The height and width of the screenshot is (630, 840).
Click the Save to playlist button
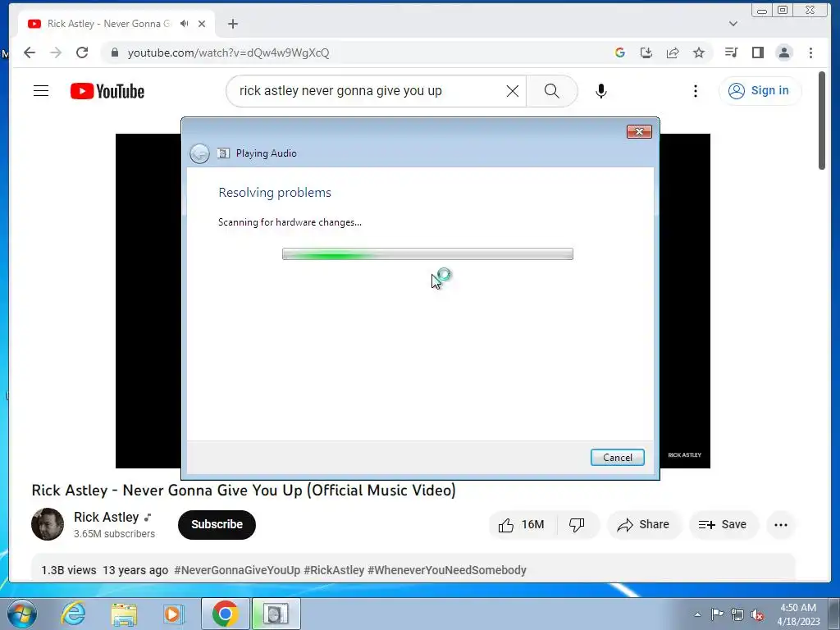pyautogui.click(x=723, y=524)
